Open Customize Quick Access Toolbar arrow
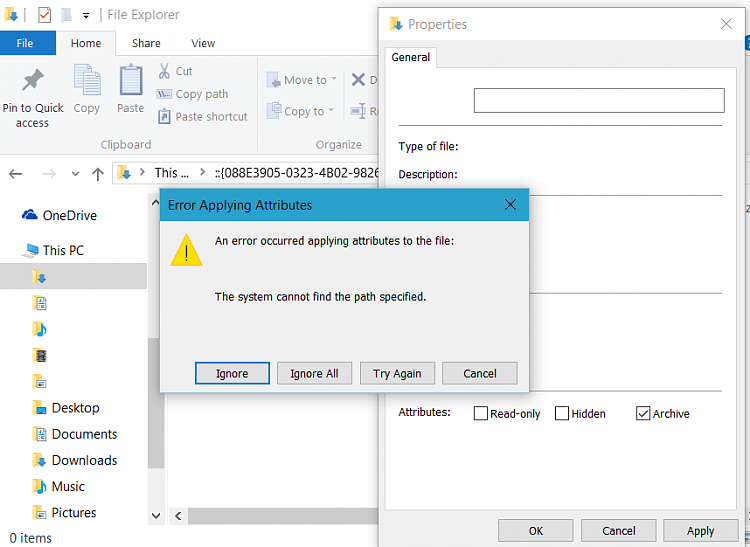The width and height of the screenshot is (750, 547). tap(86, 15)
